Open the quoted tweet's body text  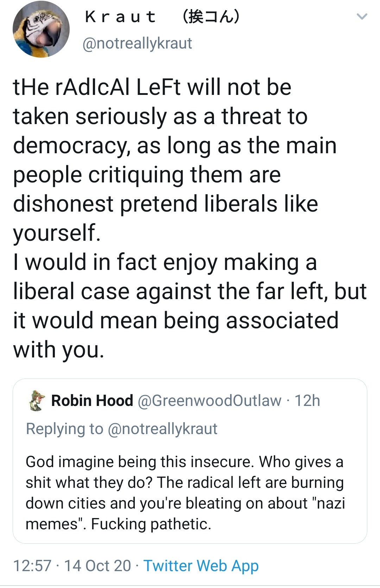click(185, 493)
